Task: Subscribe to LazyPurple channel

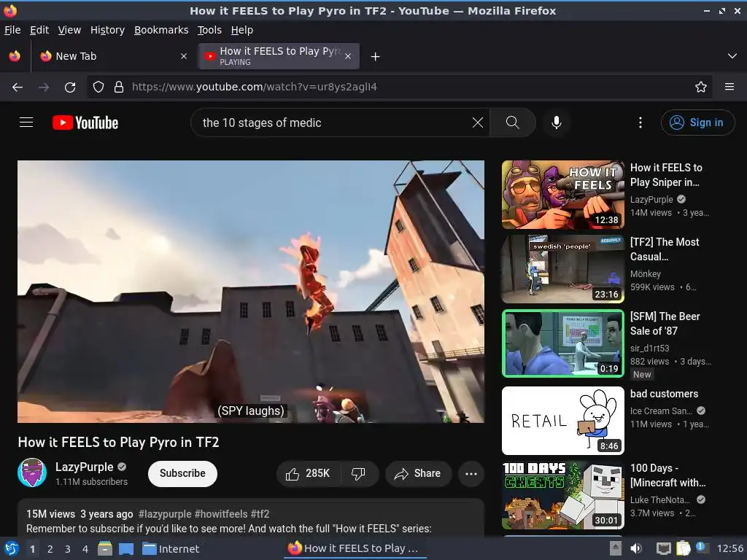Action: [182, 473]
